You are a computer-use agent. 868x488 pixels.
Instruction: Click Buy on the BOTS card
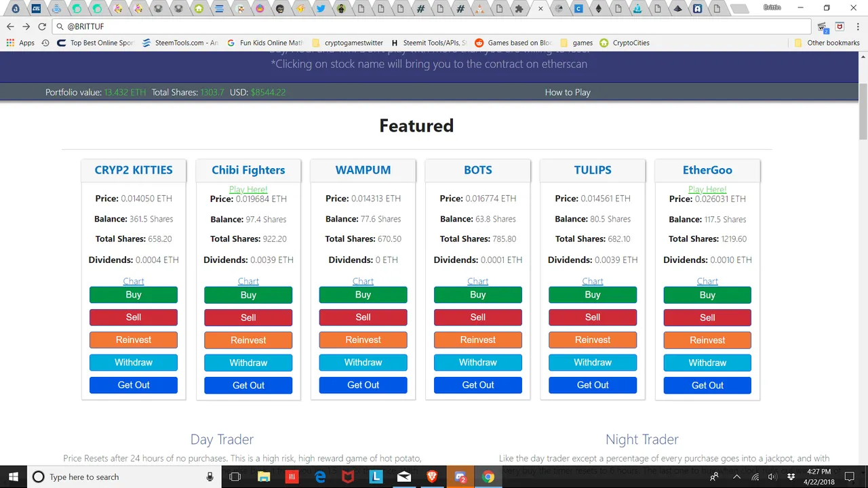pos(478,295)
